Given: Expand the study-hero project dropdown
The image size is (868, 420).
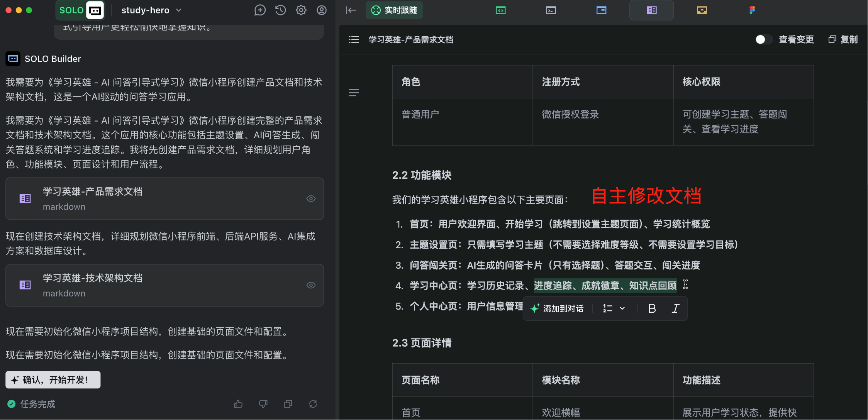Looking at the screenshot, I should (178, 10).
